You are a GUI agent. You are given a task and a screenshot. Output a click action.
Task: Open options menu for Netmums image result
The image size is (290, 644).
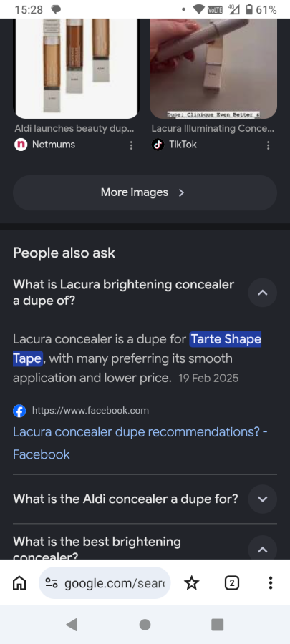(131, 145)
